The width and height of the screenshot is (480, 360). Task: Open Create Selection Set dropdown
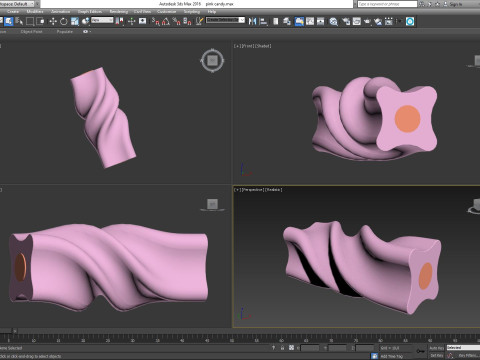[225, 20]
